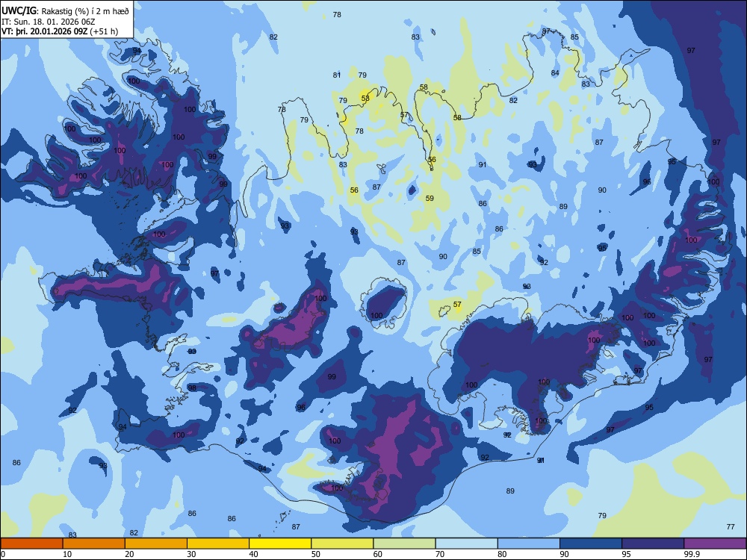Image resolution: width=747 pixels, height=560 pixels.
Task: Click legend scale label "99.9"
Action: 692,554
